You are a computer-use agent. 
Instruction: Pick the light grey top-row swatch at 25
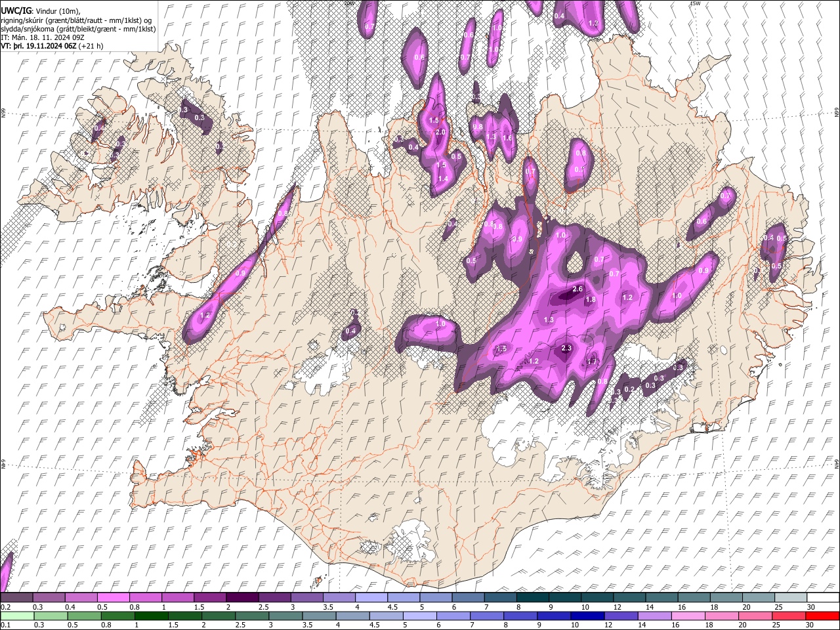pos(791,597)
